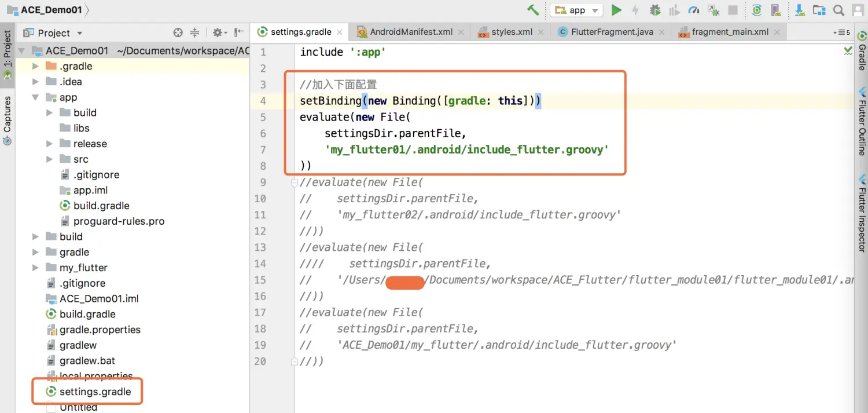Open the Captures side tab
The height and width of the screenshot is (413, 868).
click(8, 120)
